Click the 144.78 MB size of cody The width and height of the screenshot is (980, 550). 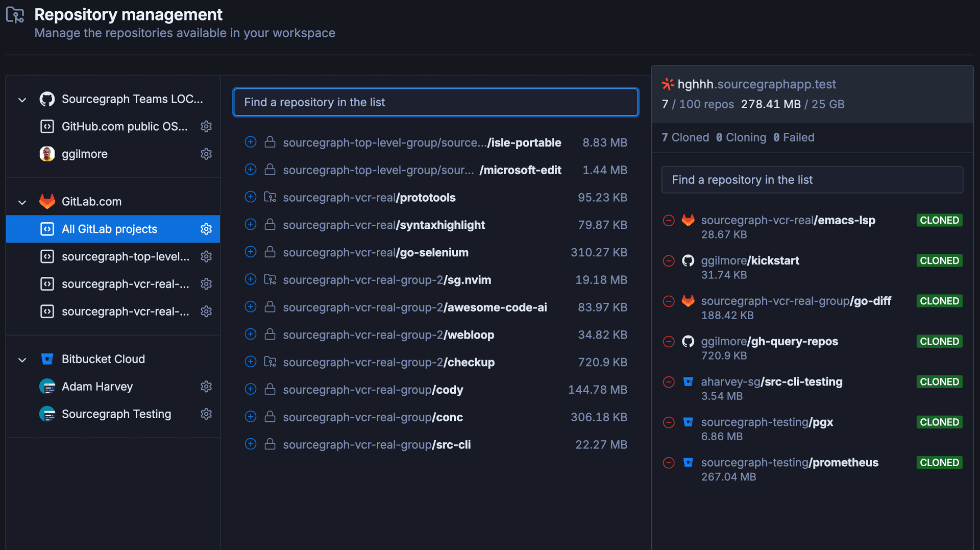tap(597, 390)
